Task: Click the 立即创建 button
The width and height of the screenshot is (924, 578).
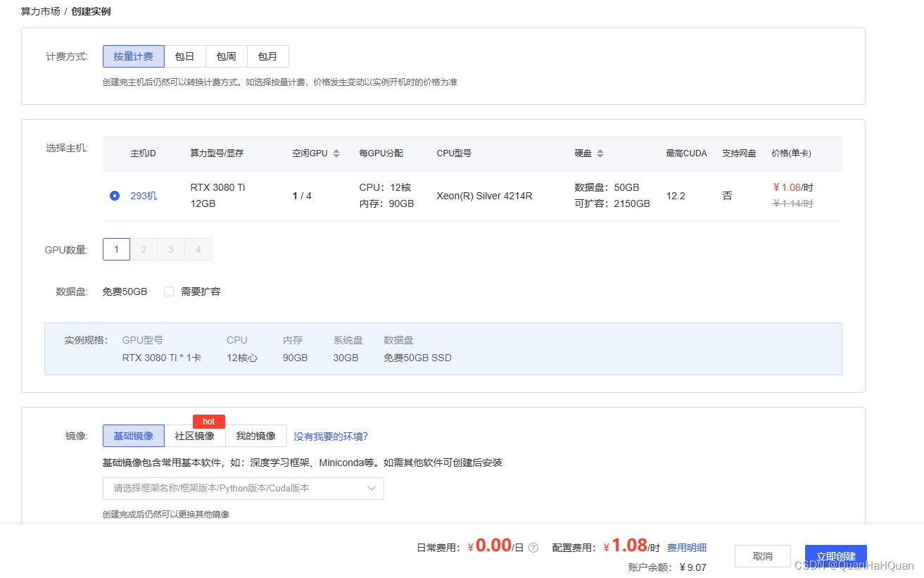Action: [836, 556]
